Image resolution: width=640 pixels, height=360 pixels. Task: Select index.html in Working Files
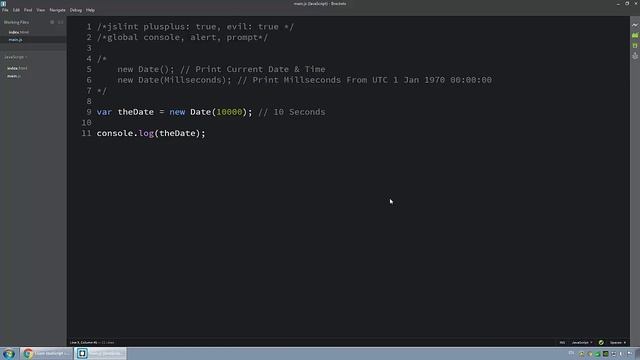click(x=19, y=32)
